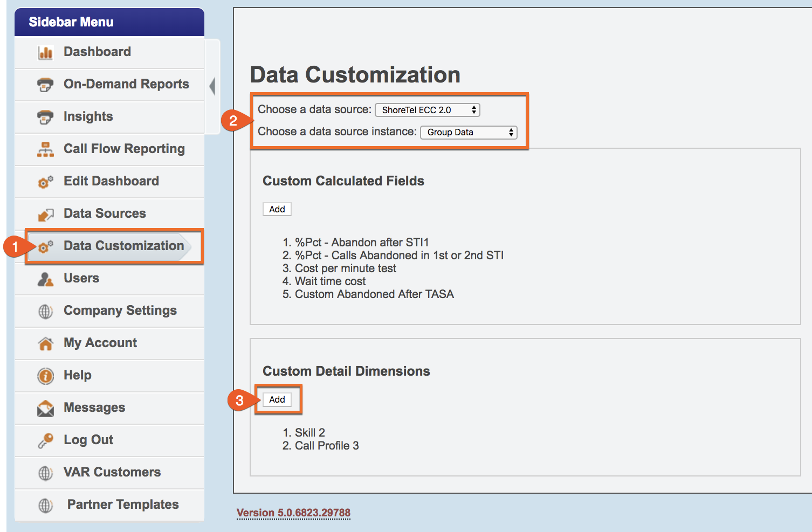812x532 pixels.
Task: Open the data source dropdown
Action: pyautogui.click(x=427, y=110)
